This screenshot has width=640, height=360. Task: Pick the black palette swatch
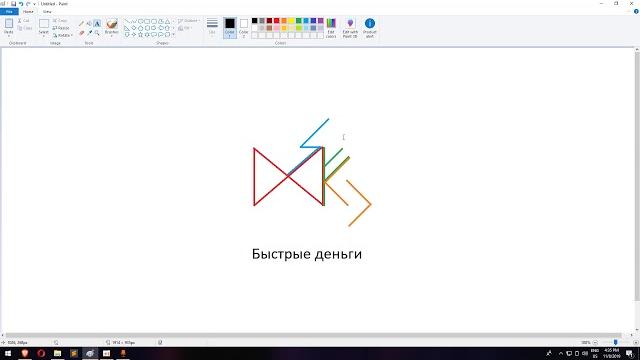tap(254, 21)
